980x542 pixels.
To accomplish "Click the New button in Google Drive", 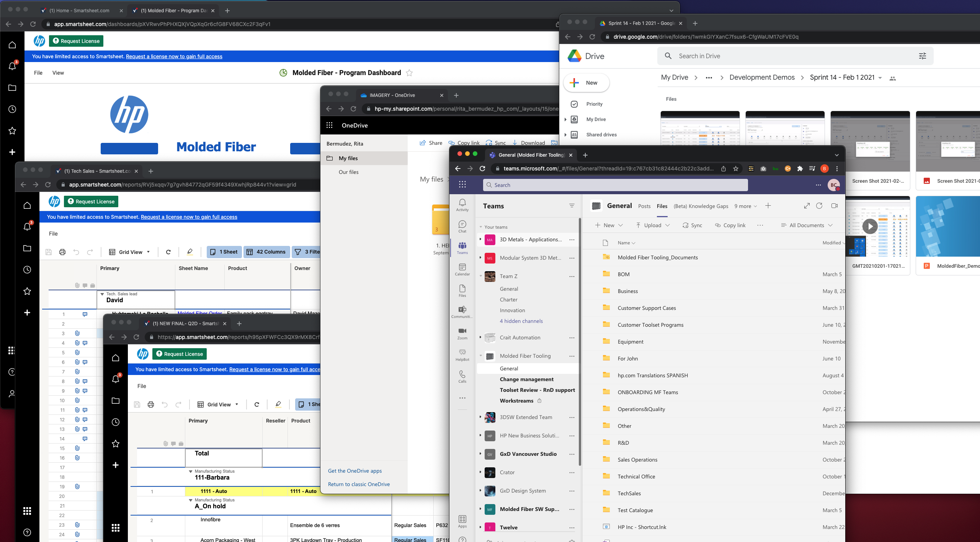I will click(586, 83).
